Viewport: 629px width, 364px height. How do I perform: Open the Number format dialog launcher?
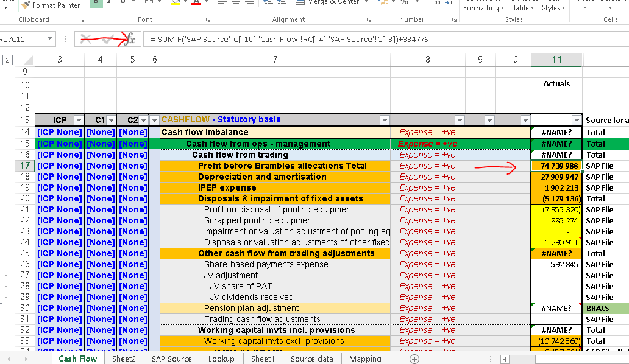click(455, 19)
